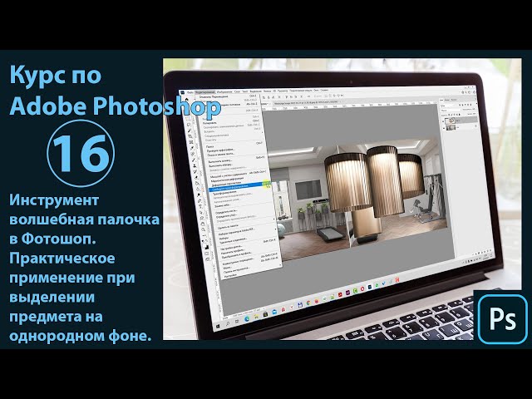This screenshot has height=399, width=532.
Task: Toggle visibility eye of the top layer
Action: [443, 121]
